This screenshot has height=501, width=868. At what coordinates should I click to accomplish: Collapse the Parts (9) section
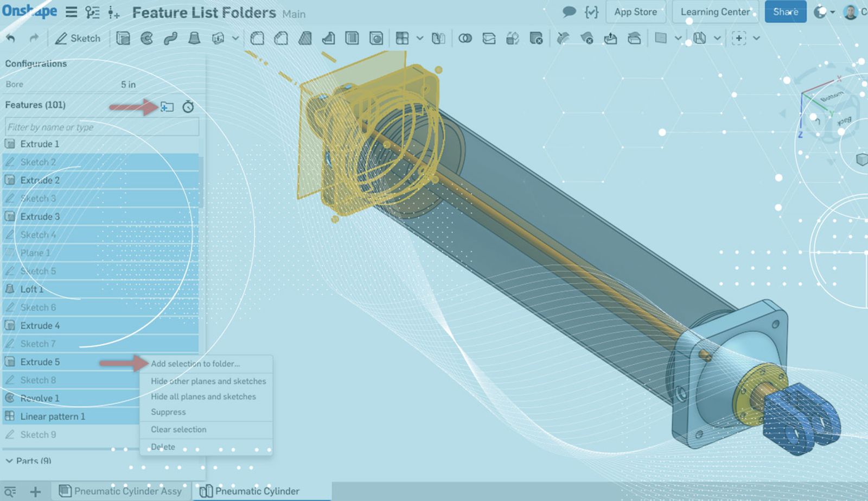click(9, 461)
